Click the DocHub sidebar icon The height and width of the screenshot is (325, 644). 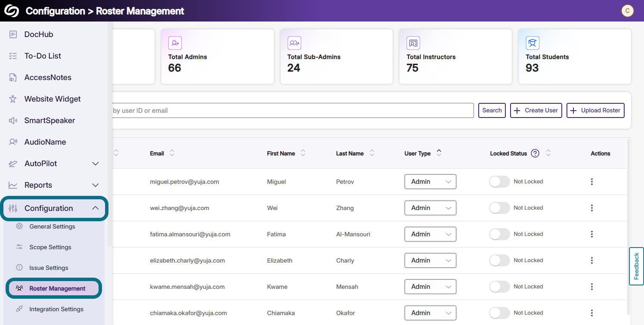13,34
